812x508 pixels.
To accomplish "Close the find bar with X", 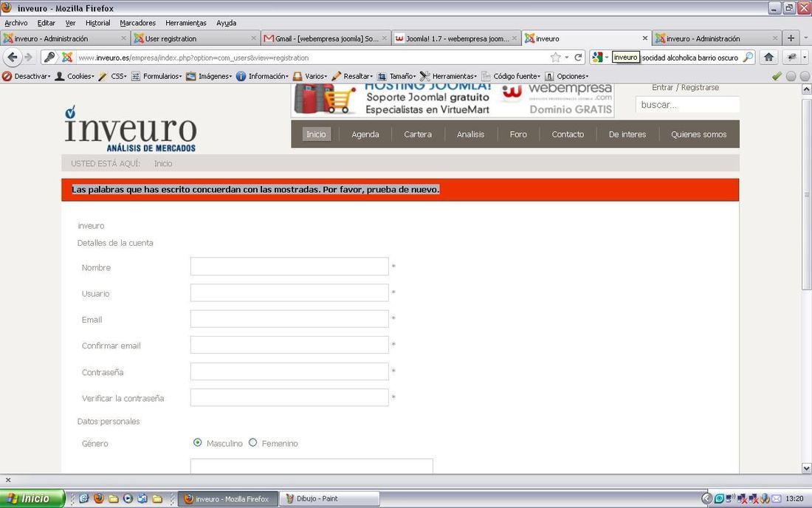I will tap(8, 480).
